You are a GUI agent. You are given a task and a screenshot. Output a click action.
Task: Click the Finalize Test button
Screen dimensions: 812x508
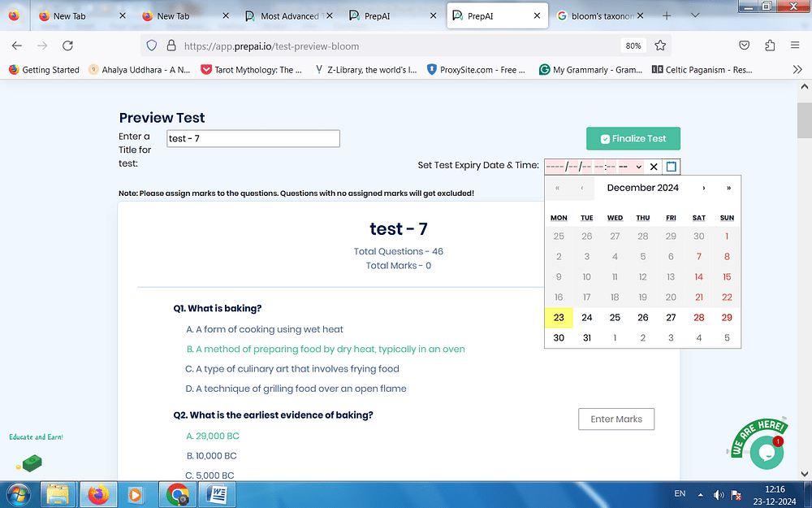pos(633,139)
